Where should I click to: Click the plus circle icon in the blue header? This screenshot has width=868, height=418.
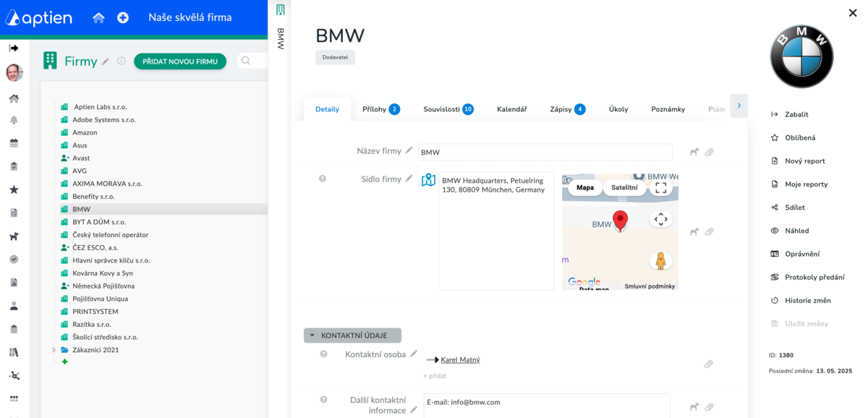(x=123, y=18)
